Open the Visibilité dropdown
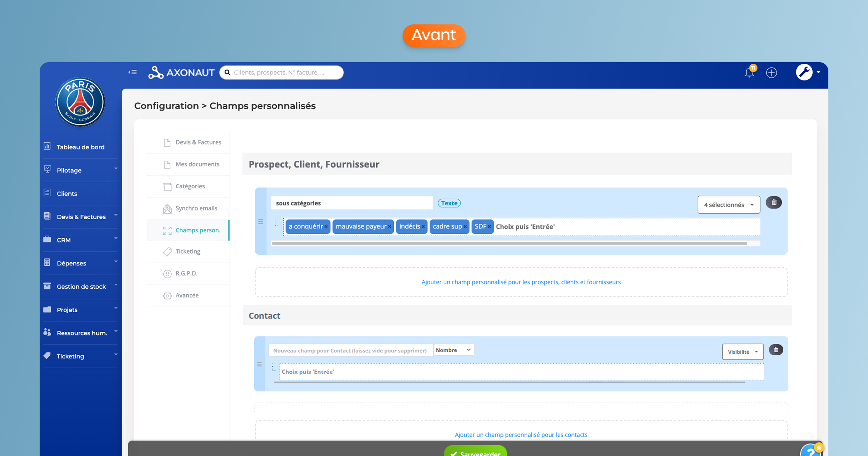This screenshot has width=868, height=456. click(742, 352)
